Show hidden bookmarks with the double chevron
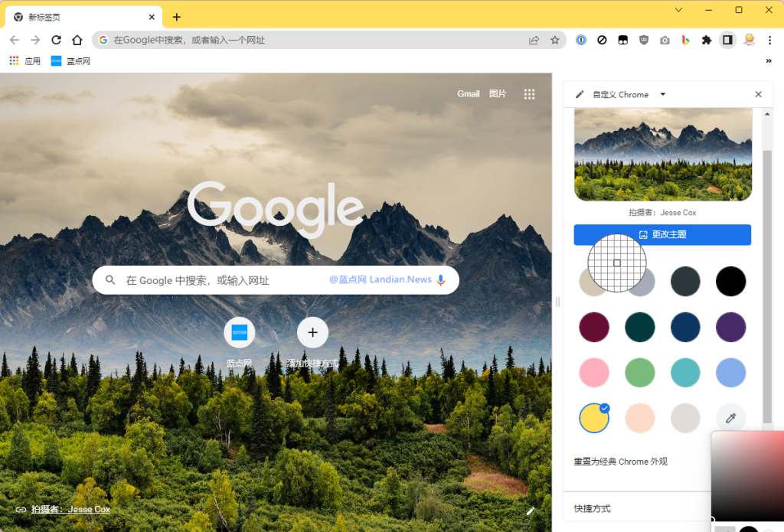This screenshot has width=784, height=532. click(x=769, y=61)
